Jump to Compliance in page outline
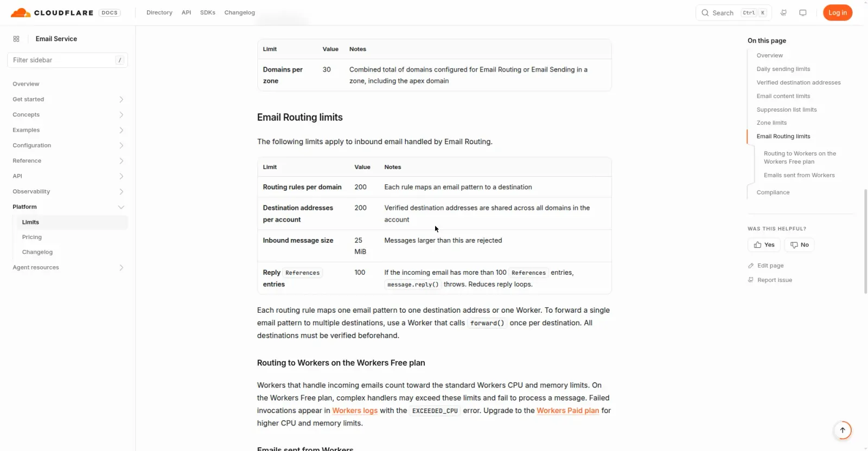This screenshot has height=451, width=868. pyautogui.click(x=773, y=192)
